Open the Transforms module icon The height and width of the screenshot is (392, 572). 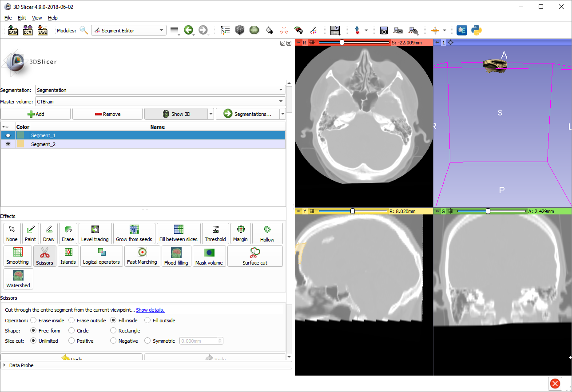click(x=269, y=30)
